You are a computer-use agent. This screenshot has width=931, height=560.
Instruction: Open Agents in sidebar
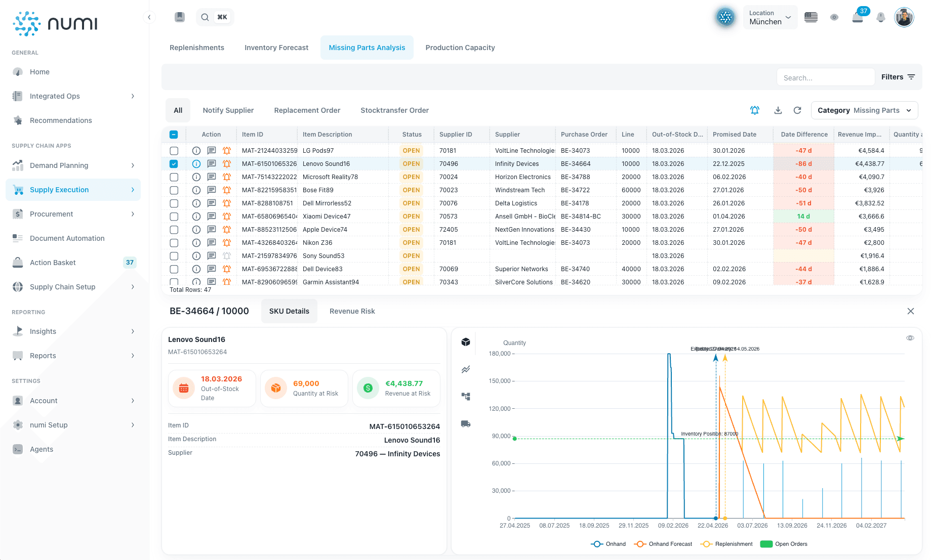(x=74, y=449)
